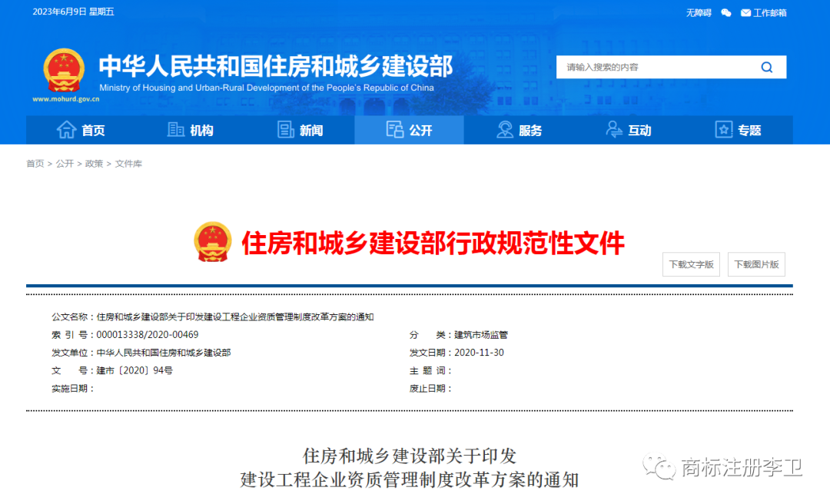Open the 机构 navigation tab
830x504 pixels.
point(191,130)
